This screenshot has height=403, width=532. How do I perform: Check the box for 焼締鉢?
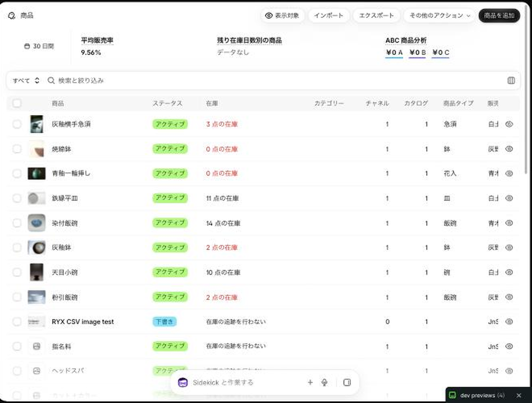click(x=17, y=149)
